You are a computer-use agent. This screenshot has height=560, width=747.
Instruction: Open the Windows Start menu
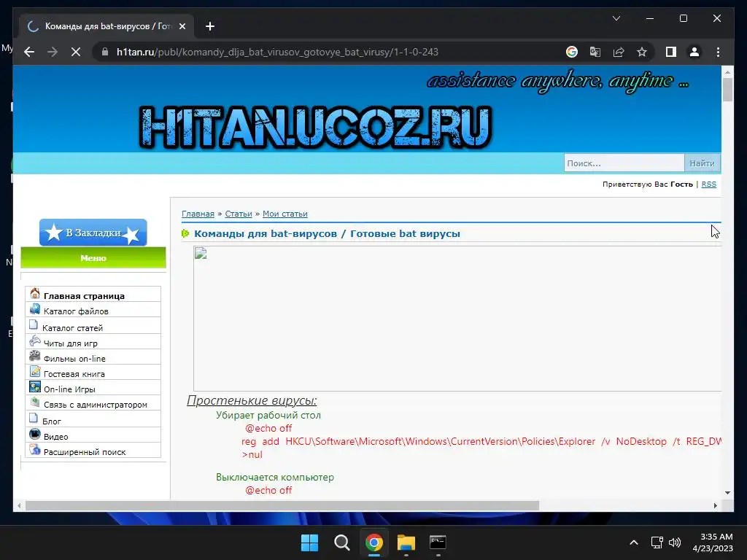click(x=309, y=542)
